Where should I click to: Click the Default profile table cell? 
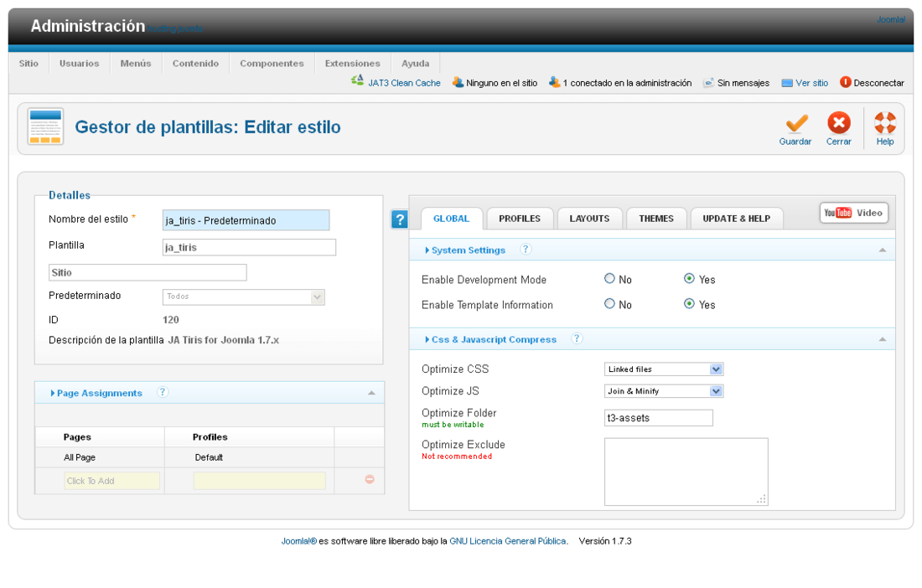point(249,457)
